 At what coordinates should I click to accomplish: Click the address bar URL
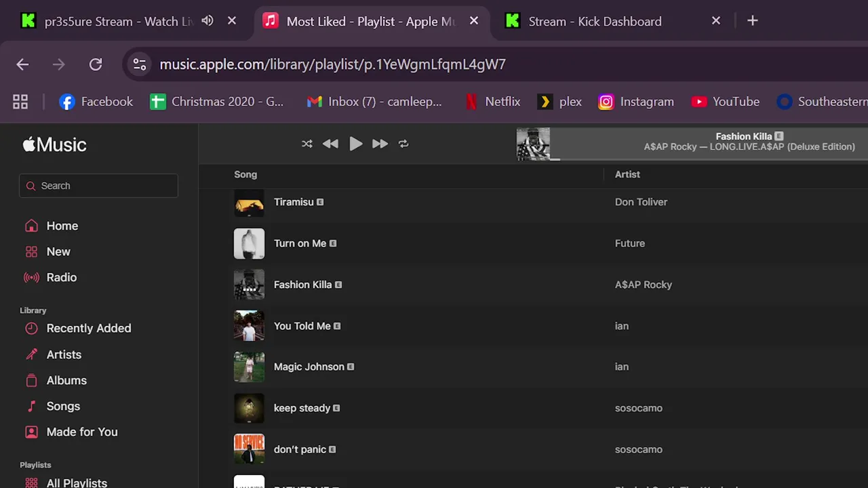coord(332,64)
